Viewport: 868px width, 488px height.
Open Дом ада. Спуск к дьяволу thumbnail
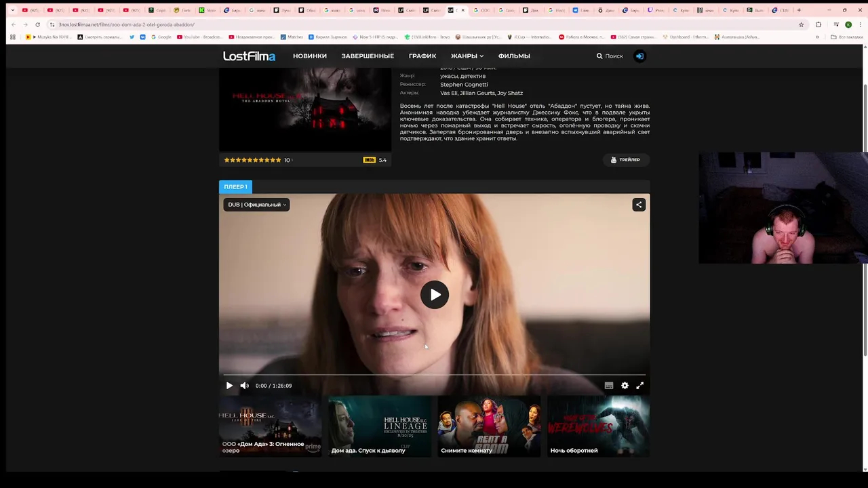click(380, 426)
